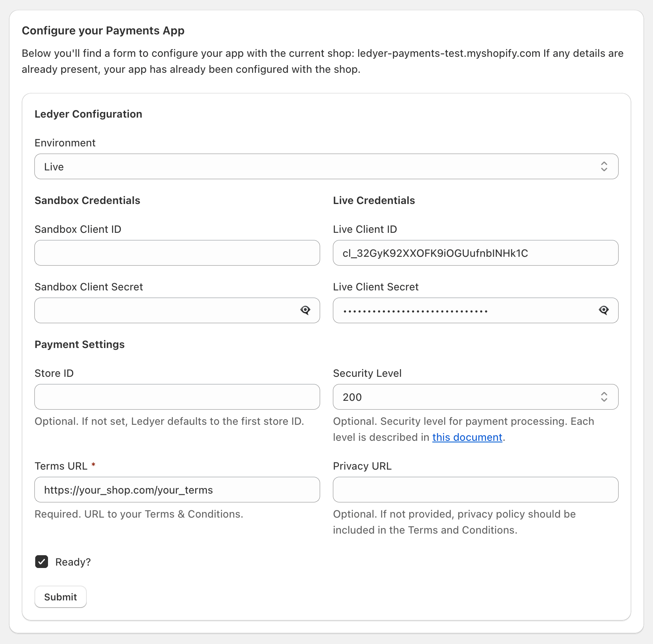Viewport: 653px width, 644px height.
Task: Click the Security Level chevron arrows
Action: [604, 397]
